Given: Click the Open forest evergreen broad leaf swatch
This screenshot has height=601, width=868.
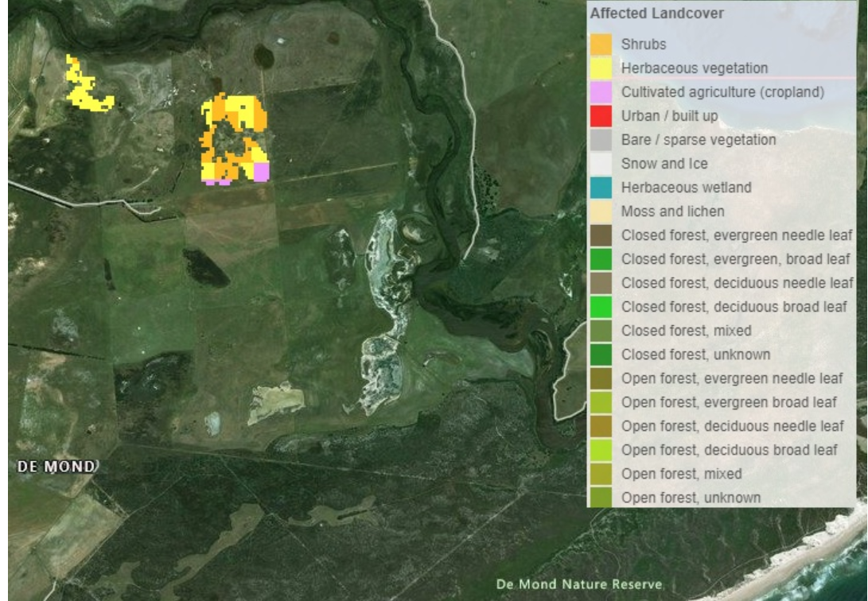Looking at the screenshot, I should 601,402.
